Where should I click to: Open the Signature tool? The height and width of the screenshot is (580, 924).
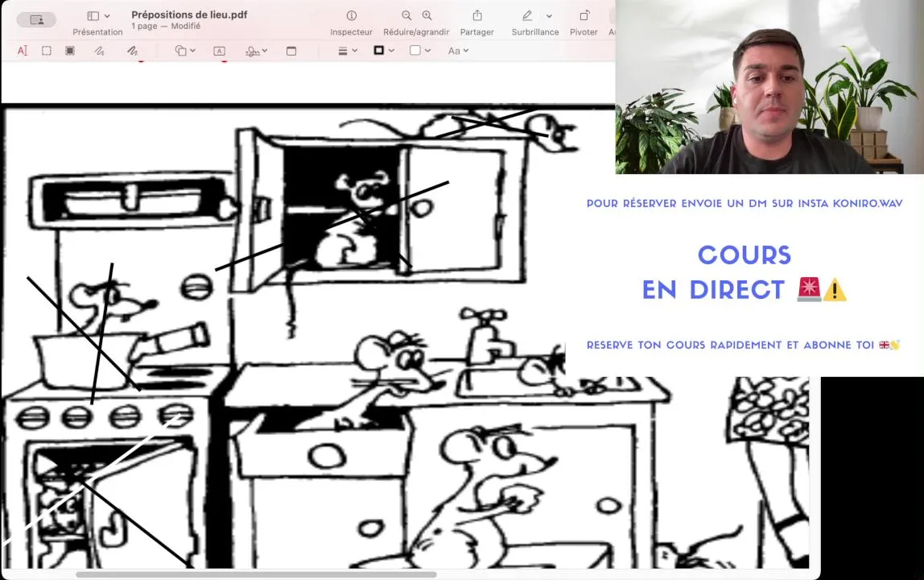click(x=253, y=52)
